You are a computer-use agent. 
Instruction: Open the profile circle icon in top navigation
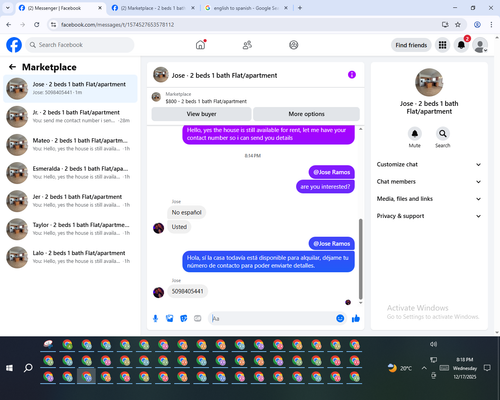(x=294, y=45)
